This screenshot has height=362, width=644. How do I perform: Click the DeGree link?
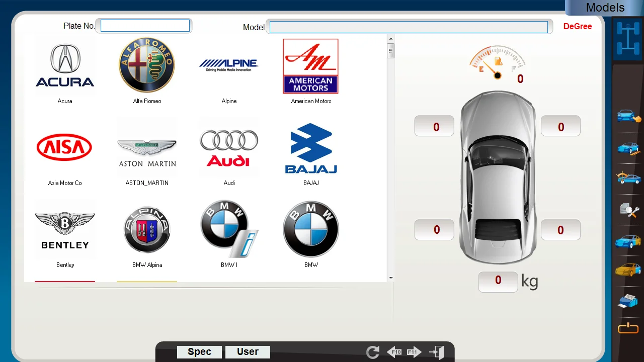[x=578, y=27]
